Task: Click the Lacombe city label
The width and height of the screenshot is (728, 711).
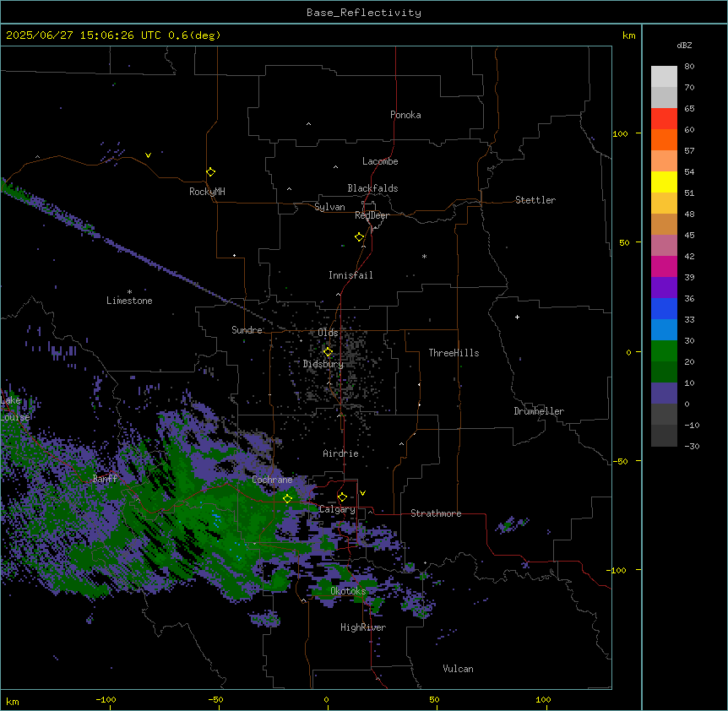Action: pos(380,161)
